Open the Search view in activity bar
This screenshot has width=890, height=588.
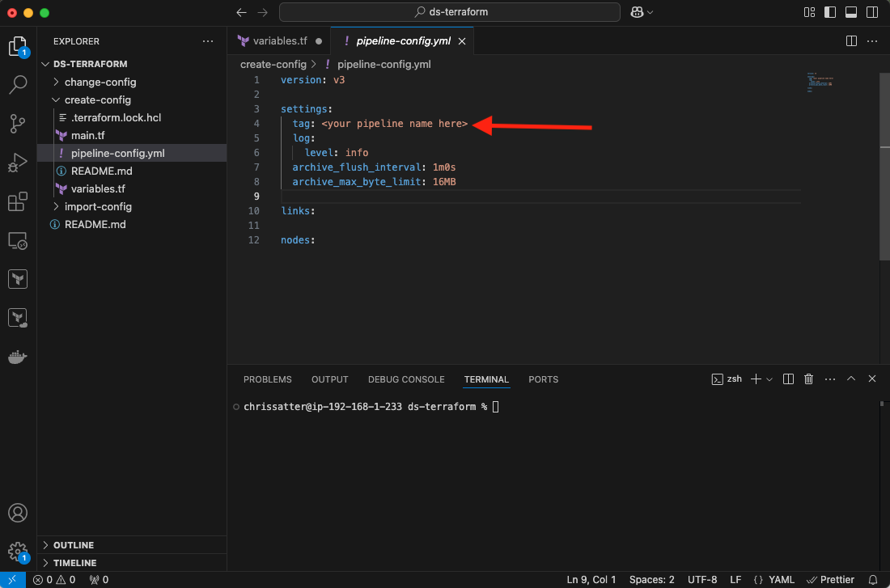pos(18,84)
